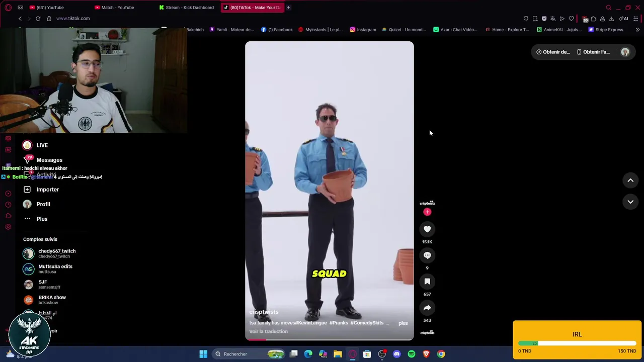
Task: Go to previous video with up chevron
Action: [x=630, y=180]
